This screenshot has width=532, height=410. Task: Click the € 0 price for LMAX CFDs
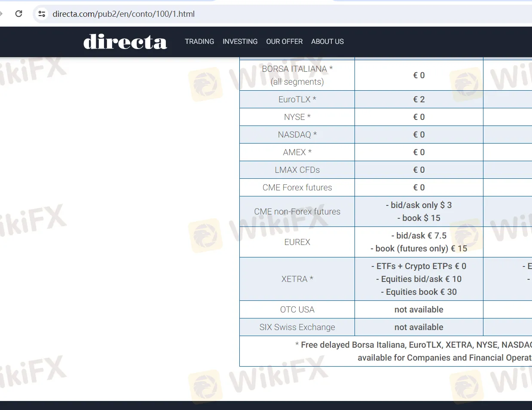pyautogui.click(x=419, y=170)
